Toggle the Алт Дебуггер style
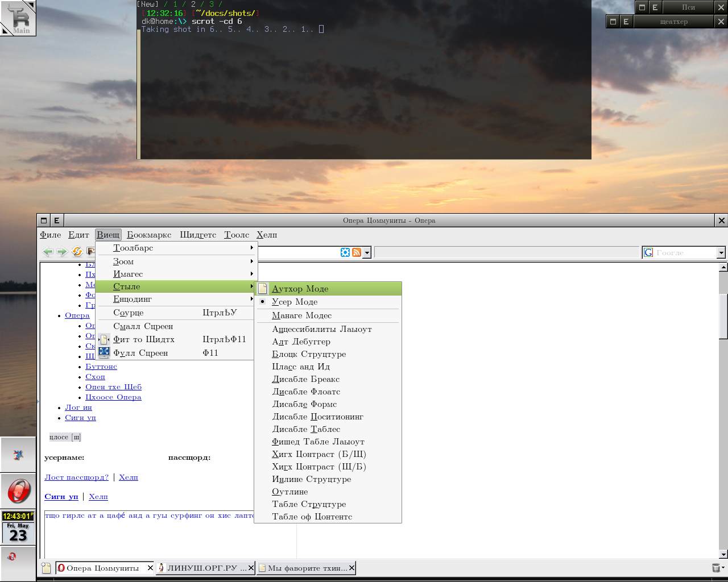 click(328, 342)
